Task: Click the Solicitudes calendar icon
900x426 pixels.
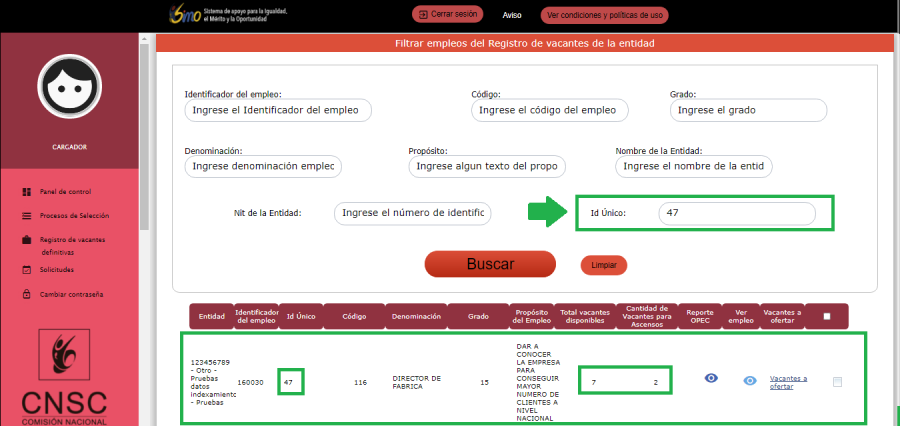Action: [27, 270]
